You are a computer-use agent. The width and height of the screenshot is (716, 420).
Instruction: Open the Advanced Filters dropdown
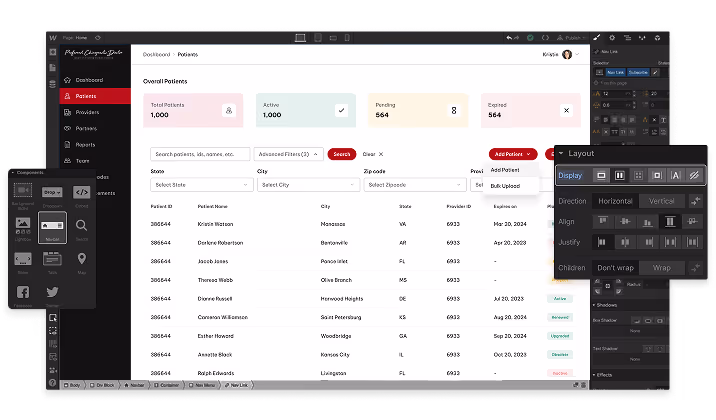289,154
